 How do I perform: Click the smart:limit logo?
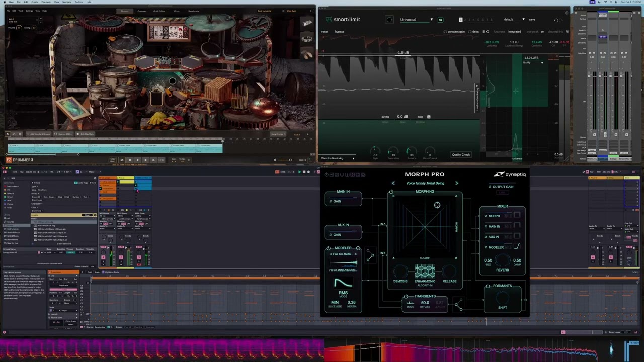pos(343,20)
